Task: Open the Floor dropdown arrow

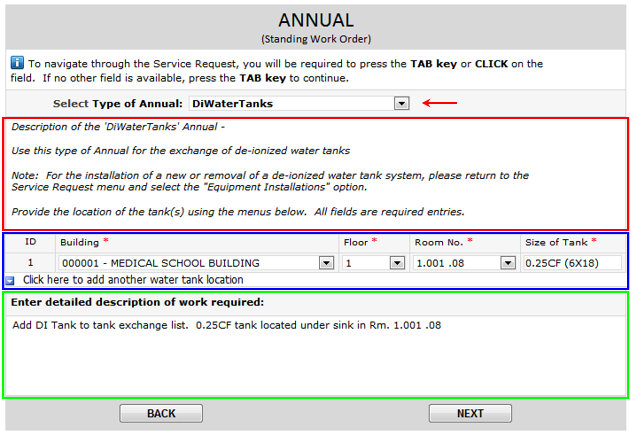Action: coord(398,263)
